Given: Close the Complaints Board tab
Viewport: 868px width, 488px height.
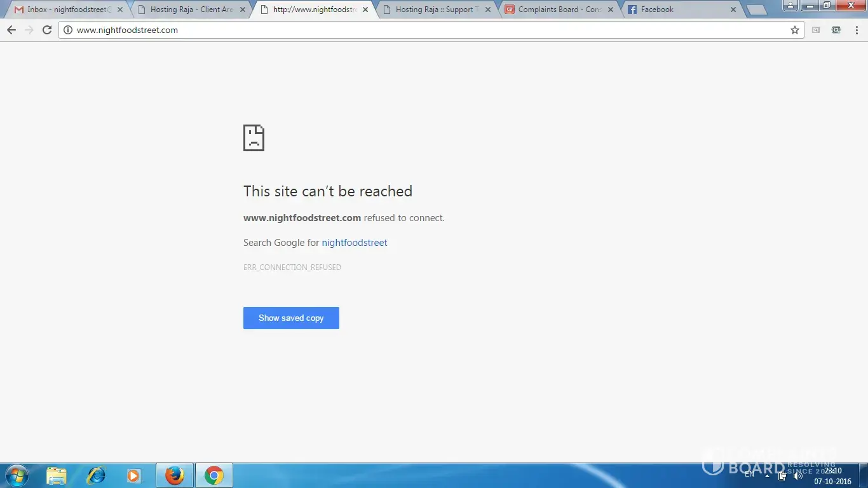Looking at the screenshot, I should point(611,10).
